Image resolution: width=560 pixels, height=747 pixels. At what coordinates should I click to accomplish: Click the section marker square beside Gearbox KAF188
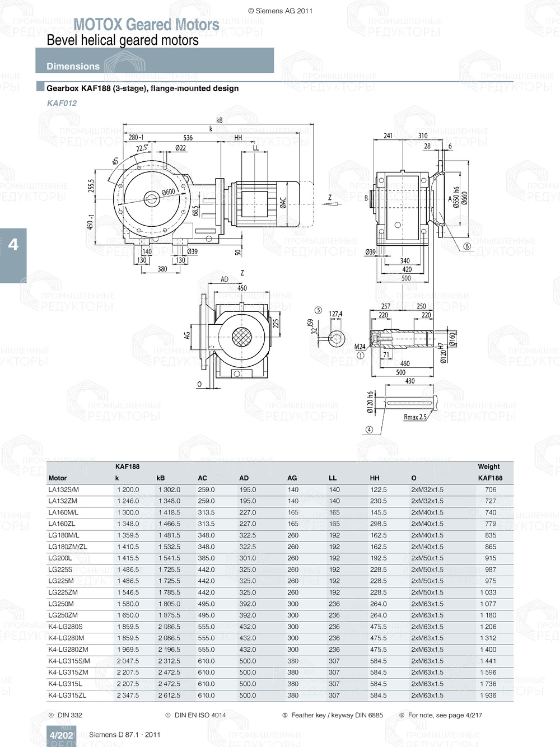39,87
